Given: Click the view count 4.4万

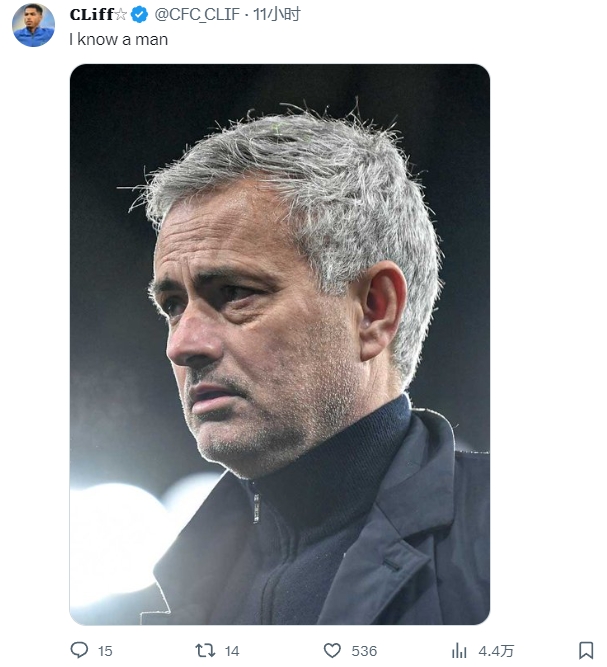Looking at the screenshot, I should coord(496,651).
